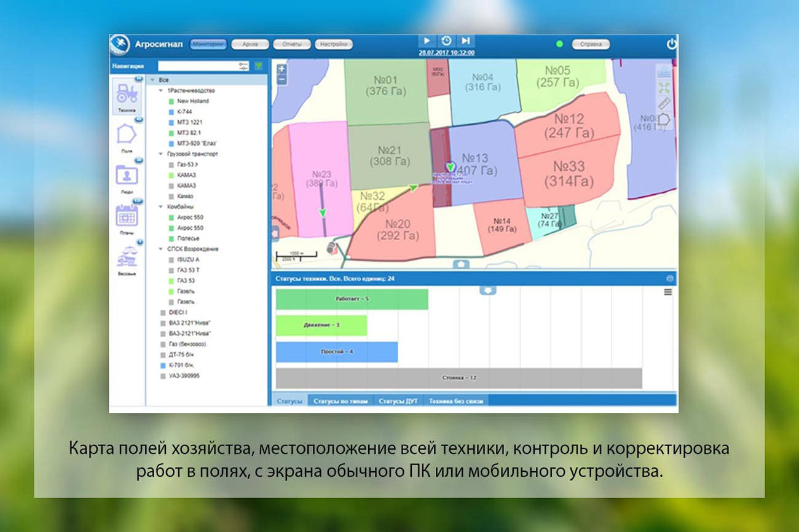Open the Весовые scales section

click(x=127, y=256)
